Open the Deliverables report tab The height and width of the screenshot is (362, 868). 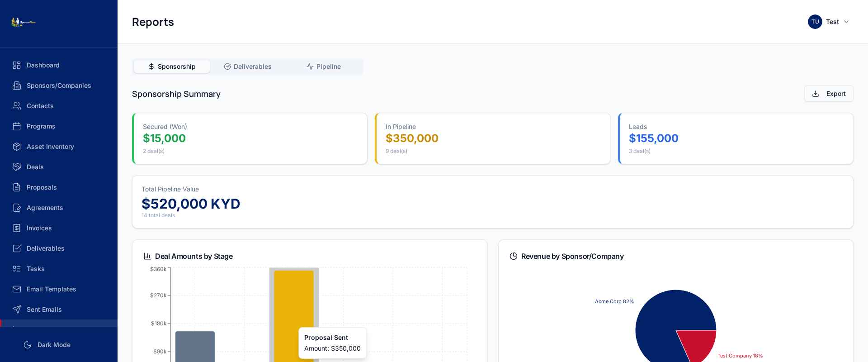(248, 67)
